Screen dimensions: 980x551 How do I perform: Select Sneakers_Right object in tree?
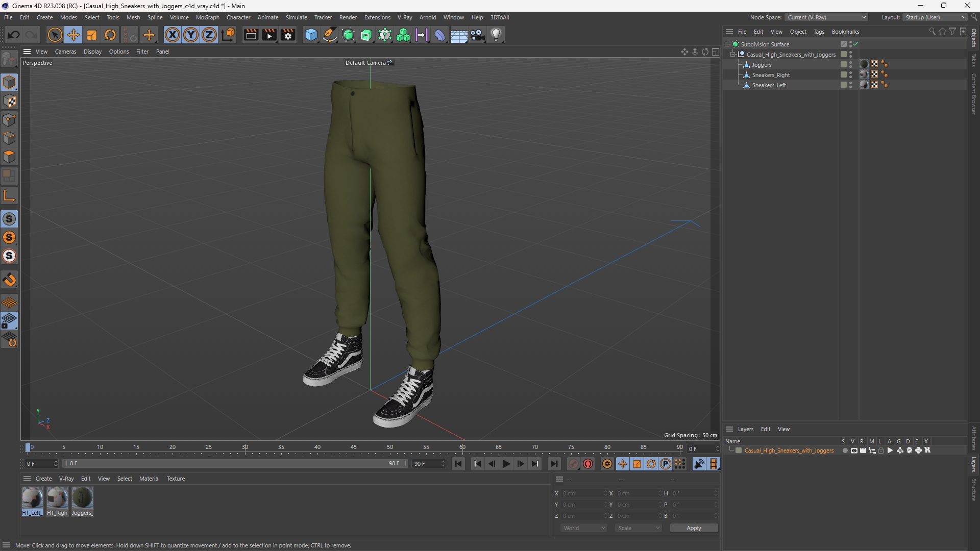(771, 75)
